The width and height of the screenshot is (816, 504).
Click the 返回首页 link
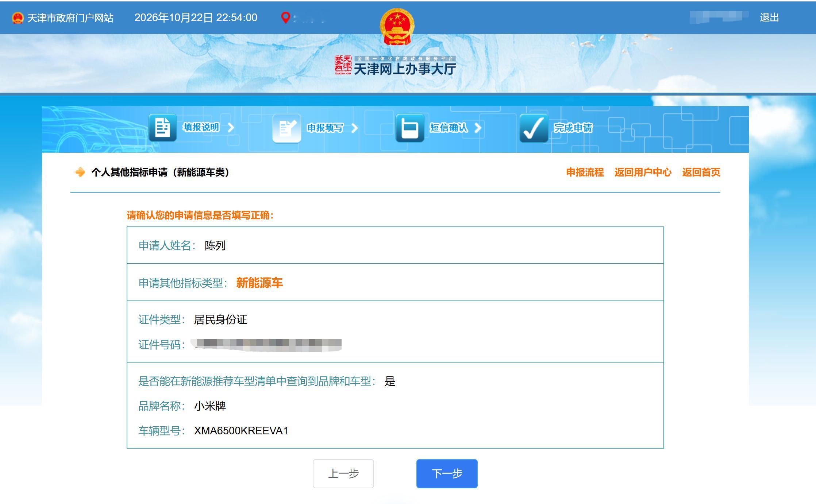click(x=701, y=172)
